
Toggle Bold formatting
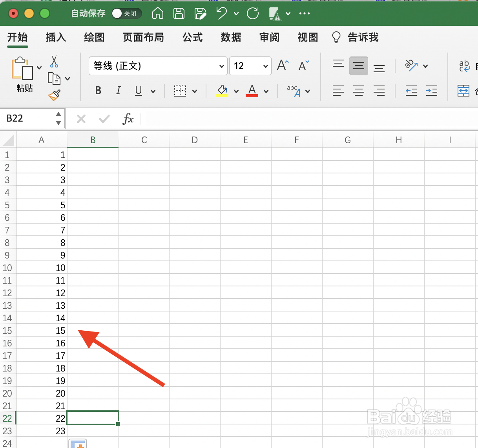tap(98, 91)
